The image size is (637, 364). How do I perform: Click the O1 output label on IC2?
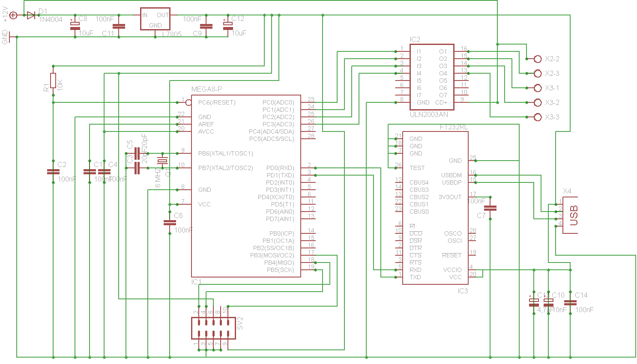443,51
